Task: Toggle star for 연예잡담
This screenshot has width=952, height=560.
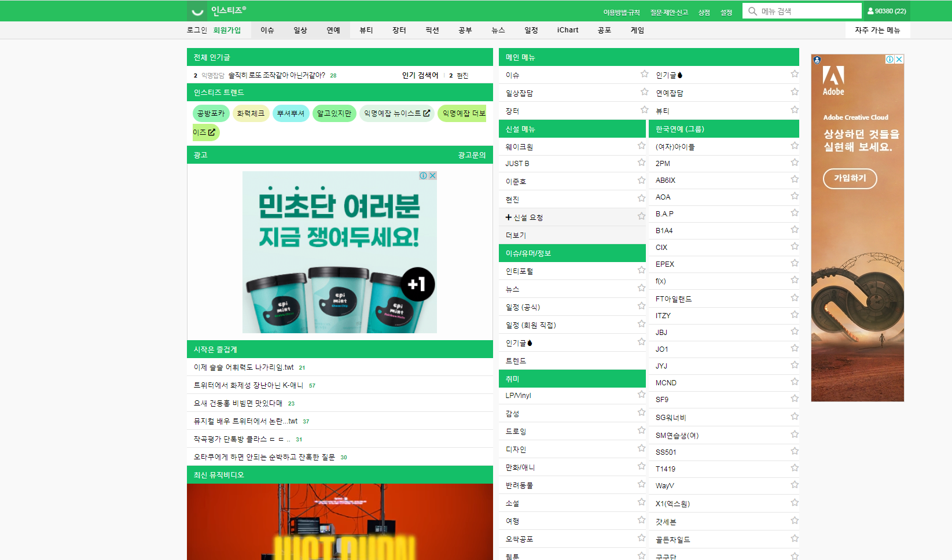Action: point(795,91)
